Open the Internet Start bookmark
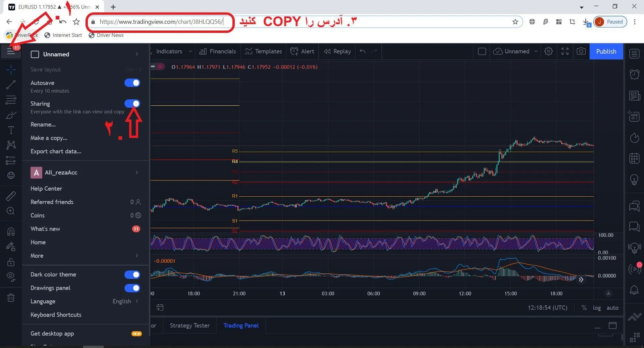Viewport: 644px width, 348px height. tap(63, 35)
